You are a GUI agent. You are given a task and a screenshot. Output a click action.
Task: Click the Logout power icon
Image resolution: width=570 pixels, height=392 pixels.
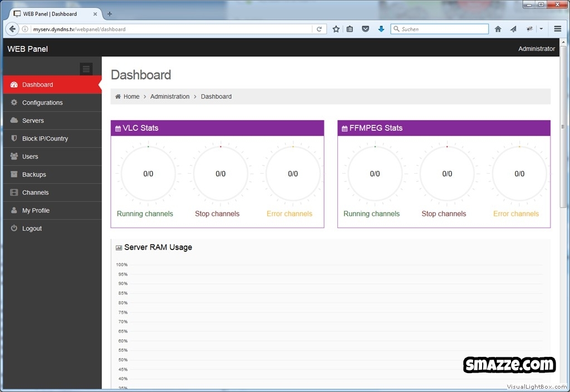(14, 228)
